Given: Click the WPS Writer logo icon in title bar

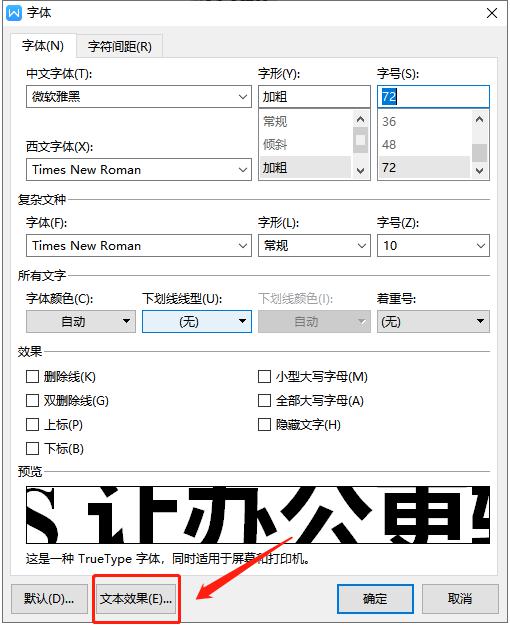Looking at the screenshot, I should coord(14,13).
